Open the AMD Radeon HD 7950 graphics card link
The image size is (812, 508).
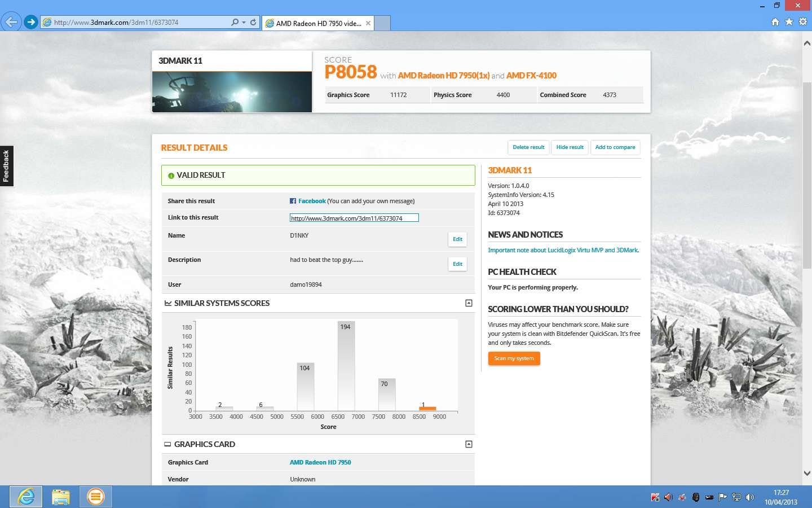click(x=320, y=462)
